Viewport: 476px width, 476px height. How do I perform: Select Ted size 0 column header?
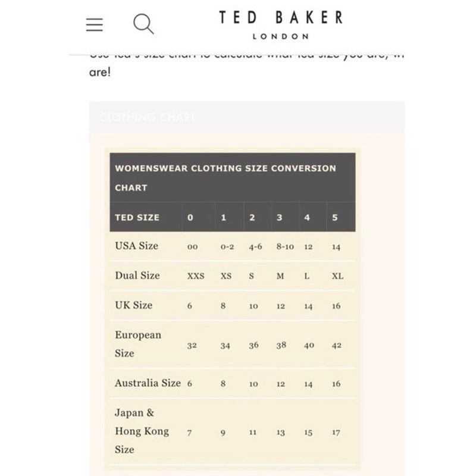[x=190, y=217]
